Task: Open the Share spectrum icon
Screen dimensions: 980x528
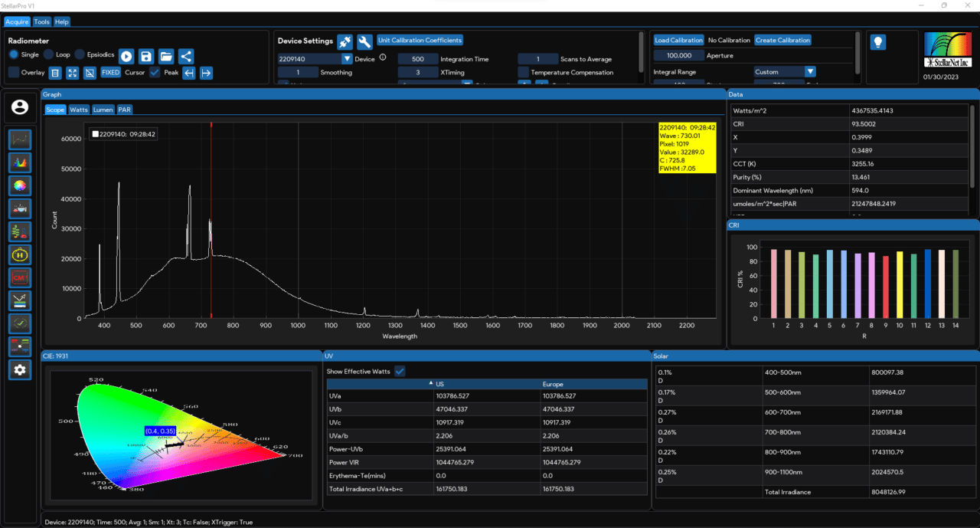Action: 185,55
